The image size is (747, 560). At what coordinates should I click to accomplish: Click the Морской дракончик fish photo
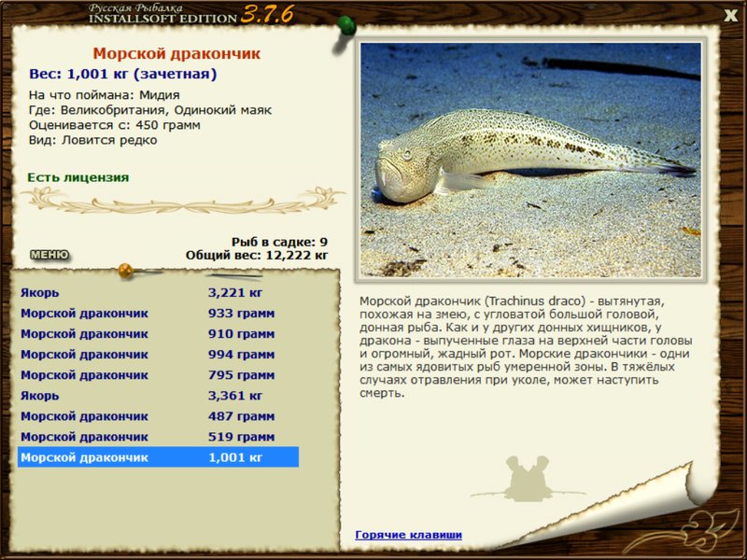pyautogui.click(x=530, y=160)
